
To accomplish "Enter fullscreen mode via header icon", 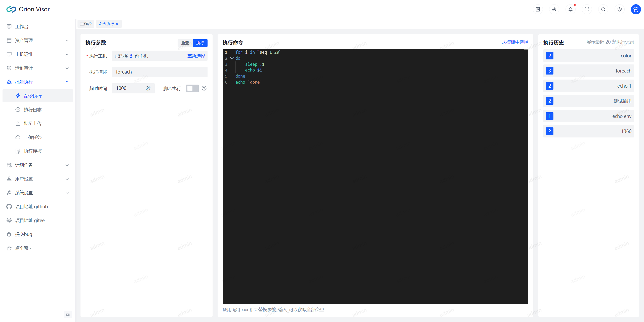I will (587, 9).
